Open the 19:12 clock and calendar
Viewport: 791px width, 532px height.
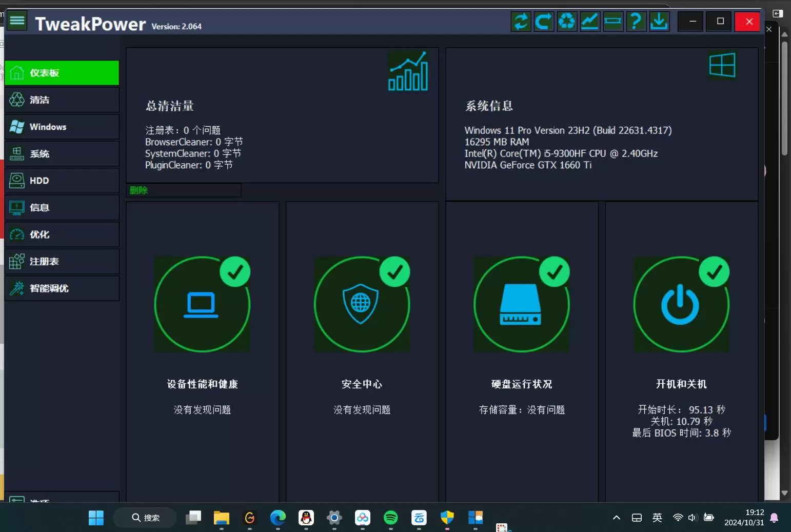coord(744,518)
